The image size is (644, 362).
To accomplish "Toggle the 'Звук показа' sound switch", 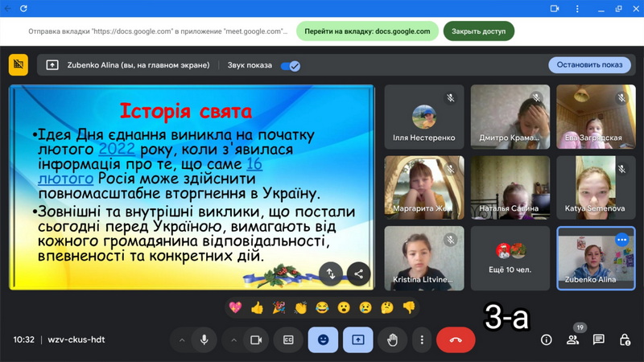I will point(290,66).
